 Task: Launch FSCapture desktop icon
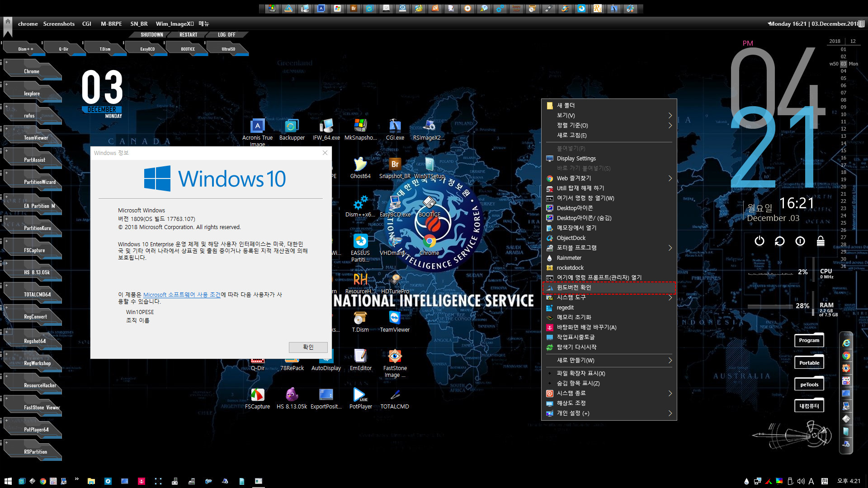coord(257,399)
